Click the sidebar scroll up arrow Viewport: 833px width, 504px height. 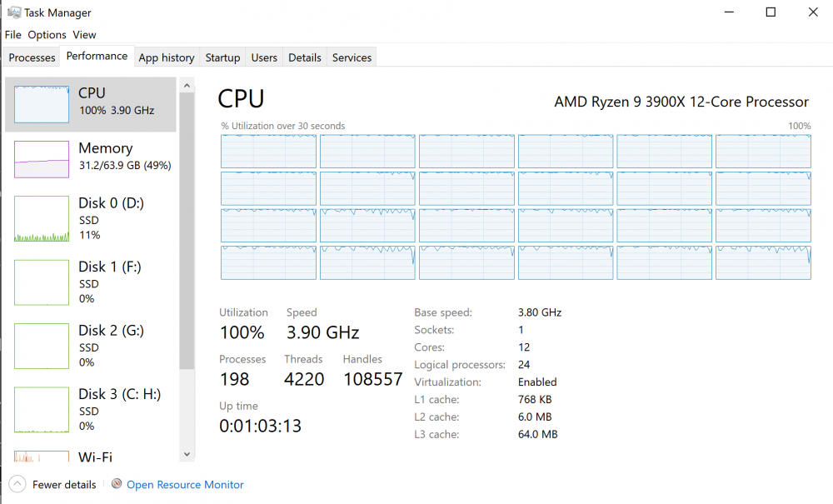click(187, 85)
